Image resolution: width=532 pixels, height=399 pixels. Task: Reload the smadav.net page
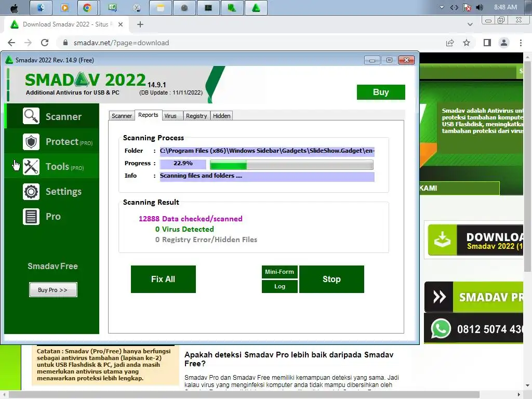(45, 43)
